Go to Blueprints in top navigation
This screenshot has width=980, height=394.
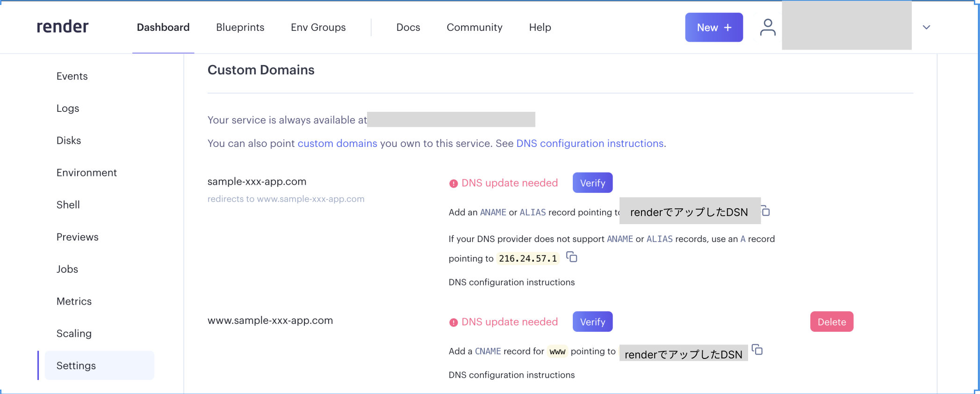click(x=240, y=27)
